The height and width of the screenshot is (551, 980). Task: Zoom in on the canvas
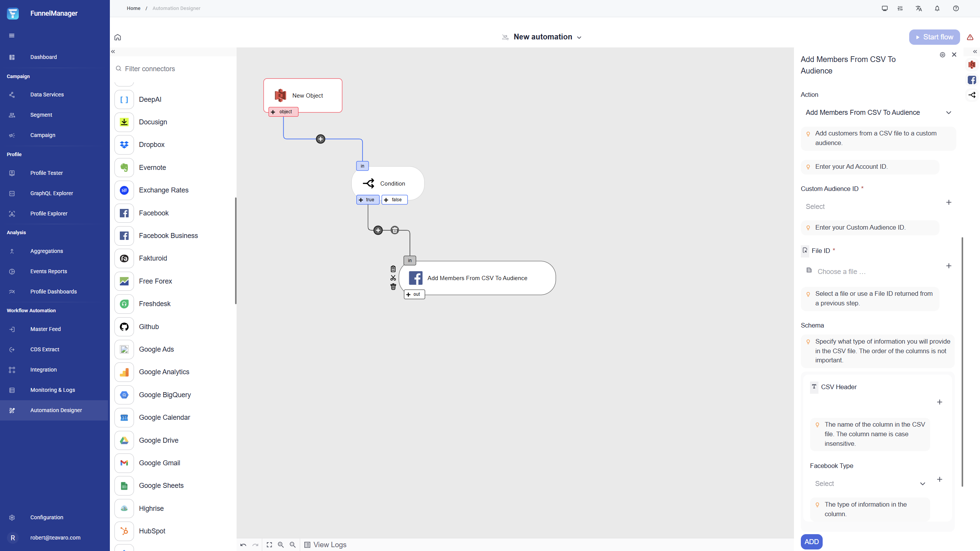point(281,544)
